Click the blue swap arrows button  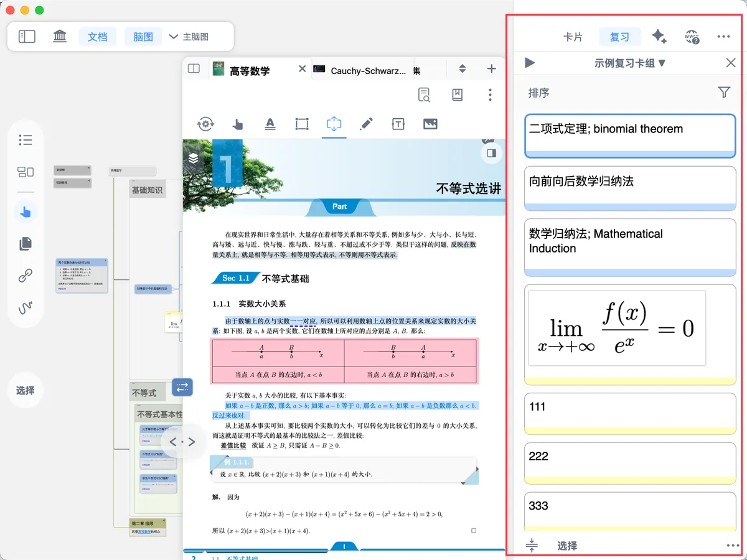tap(182, 387)
